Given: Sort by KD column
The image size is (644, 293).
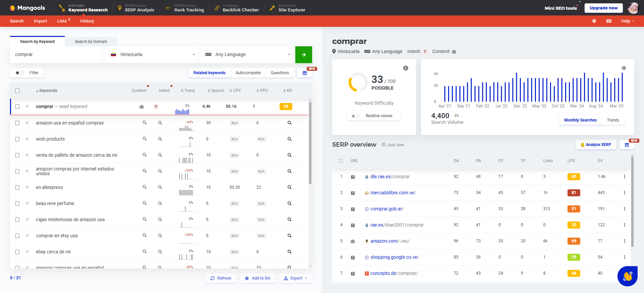Looking at the screenshot, I should point(288,91).
